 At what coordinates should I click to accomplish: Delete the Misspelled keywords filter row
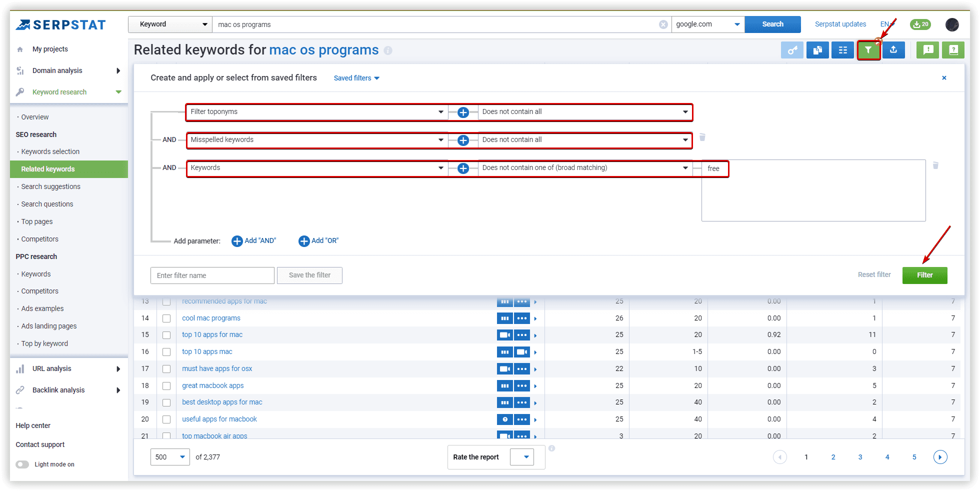tap(702, 137)
